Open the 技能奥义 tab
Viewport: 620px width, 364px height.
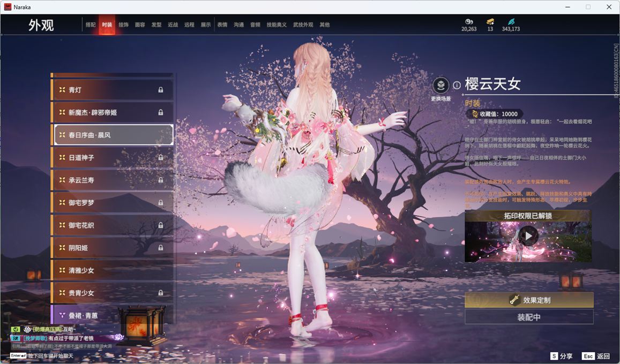click(277, 25)
